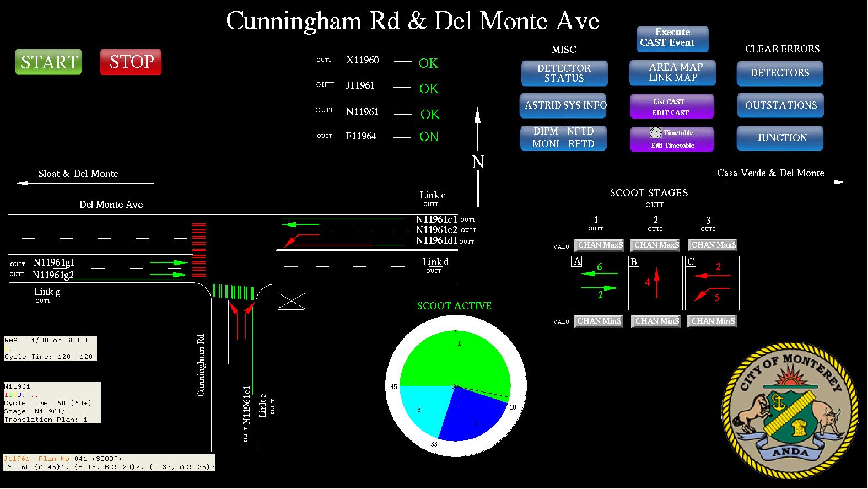
Task: Click the green START button
Action: pos(48,62)
